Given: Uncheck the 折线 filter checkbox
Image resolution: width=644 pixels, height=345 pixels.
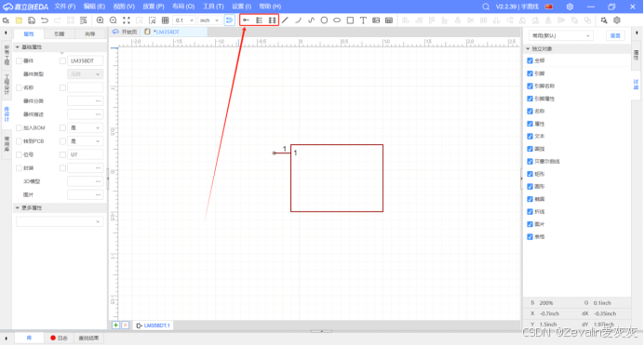Looking at the screenshot, I should coord(530,212).
